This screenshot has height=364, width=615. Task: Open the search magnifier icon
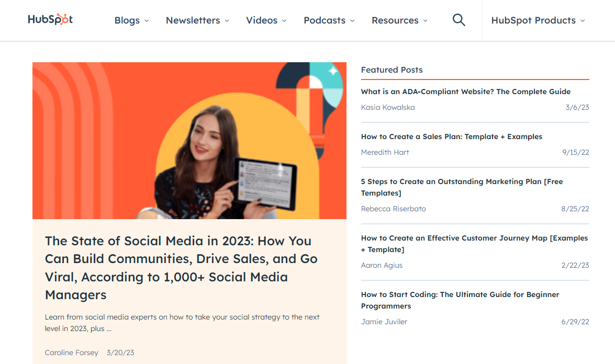pos(459,20)
